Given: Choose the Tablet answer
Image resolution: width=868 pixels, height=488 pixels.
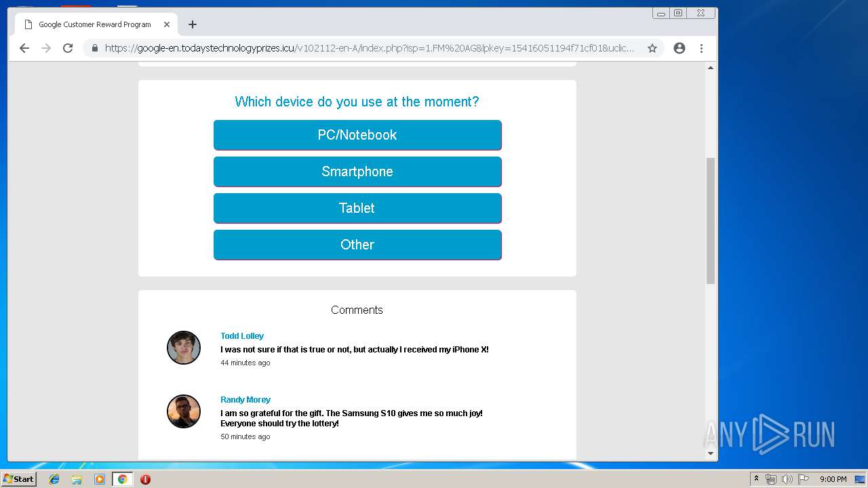Looking at the screenshot, I should [x=357, y=208].
